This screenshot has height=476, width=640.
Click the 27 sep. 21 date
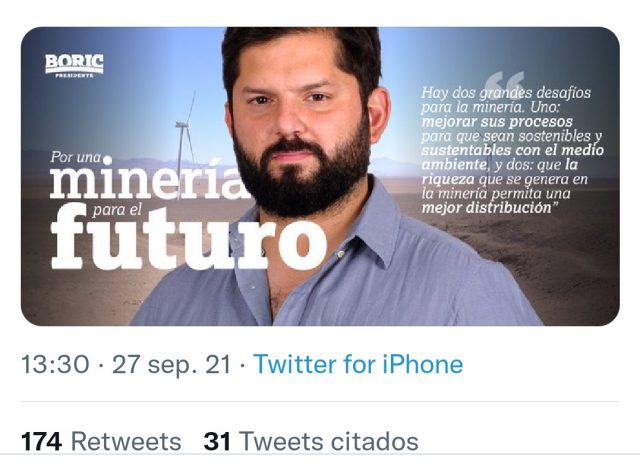coord(171,364)
